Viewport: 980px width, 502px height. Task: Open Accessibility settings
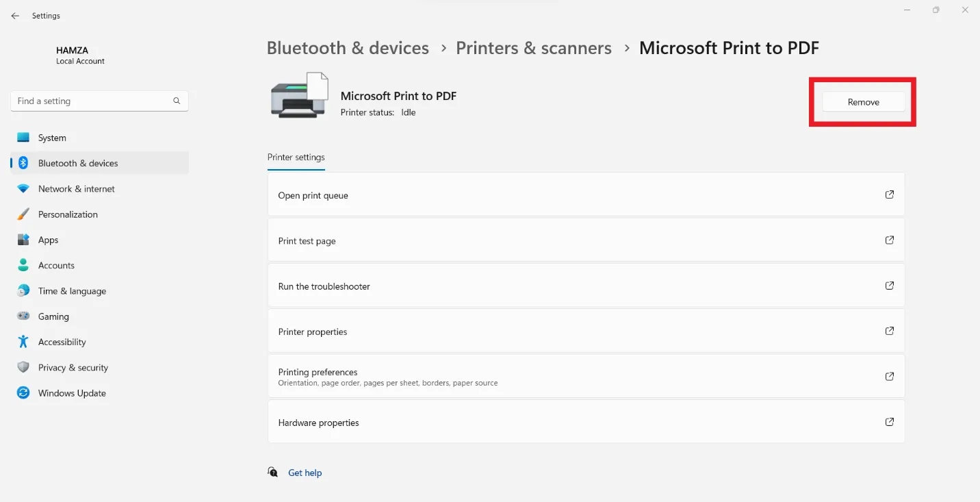[x=62, y=341]
